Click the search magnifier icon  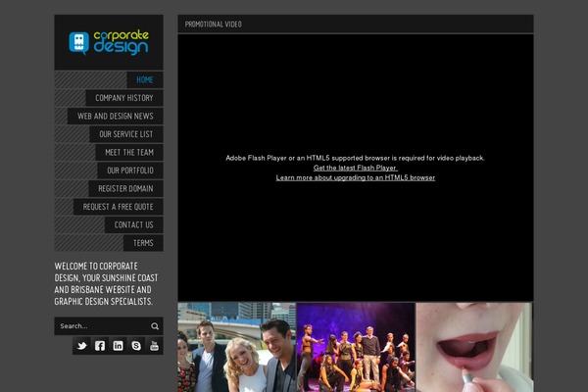coord(155,326)
